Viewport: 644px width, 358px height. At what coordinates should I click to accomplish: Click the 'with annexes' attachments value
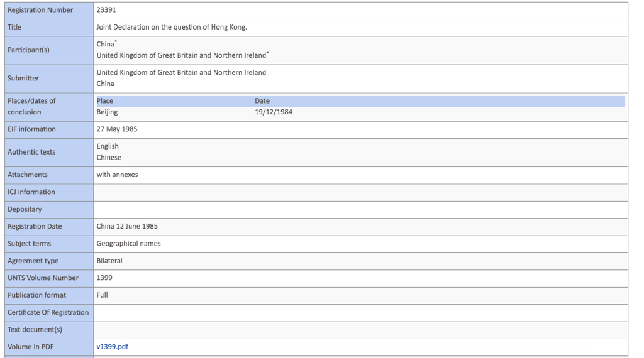pyautogui.click(x=117, y=175)
